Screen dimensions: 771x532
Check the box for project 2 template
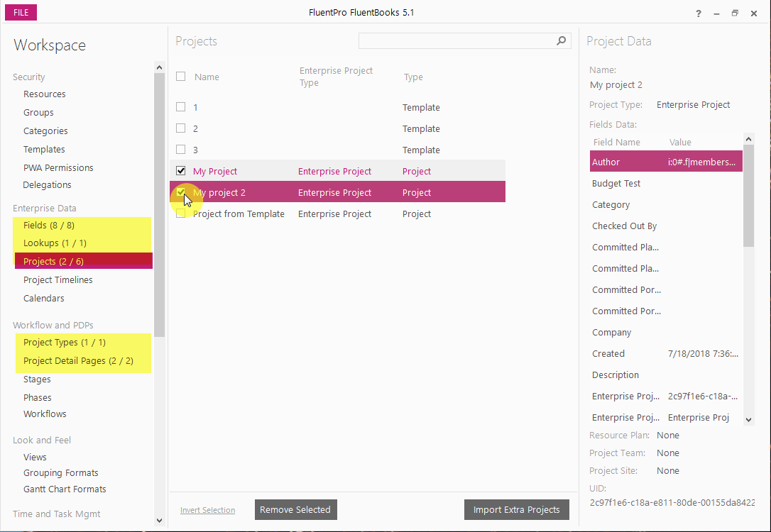point(180,128)
